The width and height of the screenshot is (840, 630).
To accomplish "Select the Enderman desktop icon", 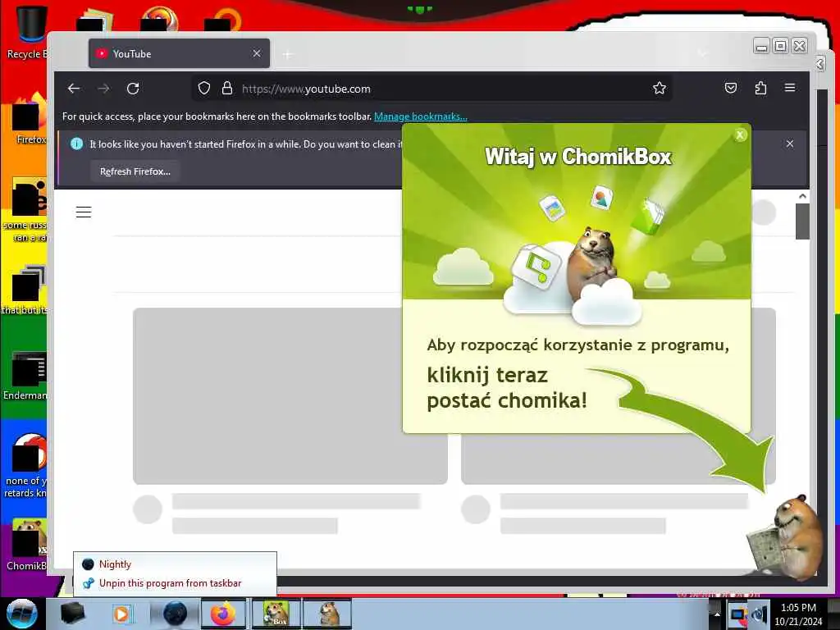I will point(27,375).
